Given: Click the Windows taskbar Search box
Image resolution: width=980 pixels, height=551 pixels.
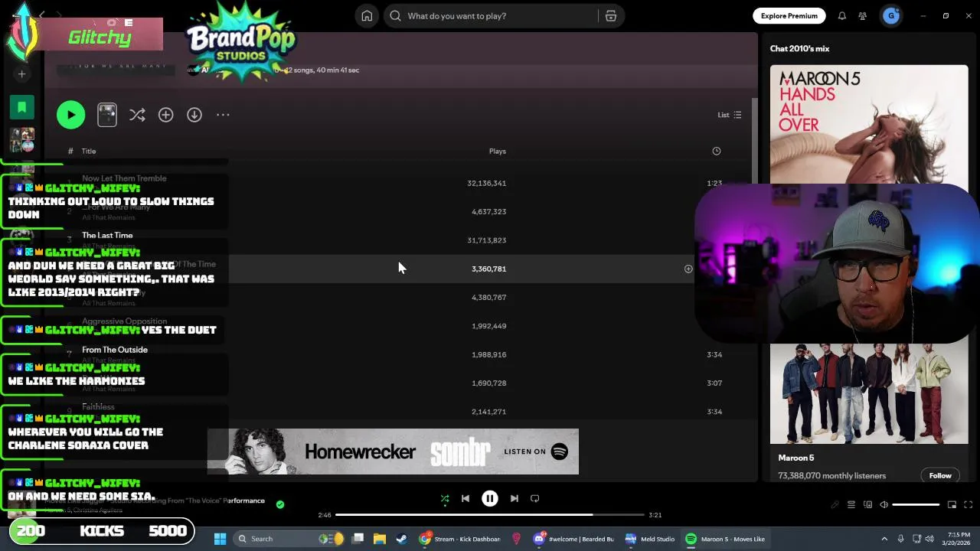Looking at the screenshot, I should (287, 539).
